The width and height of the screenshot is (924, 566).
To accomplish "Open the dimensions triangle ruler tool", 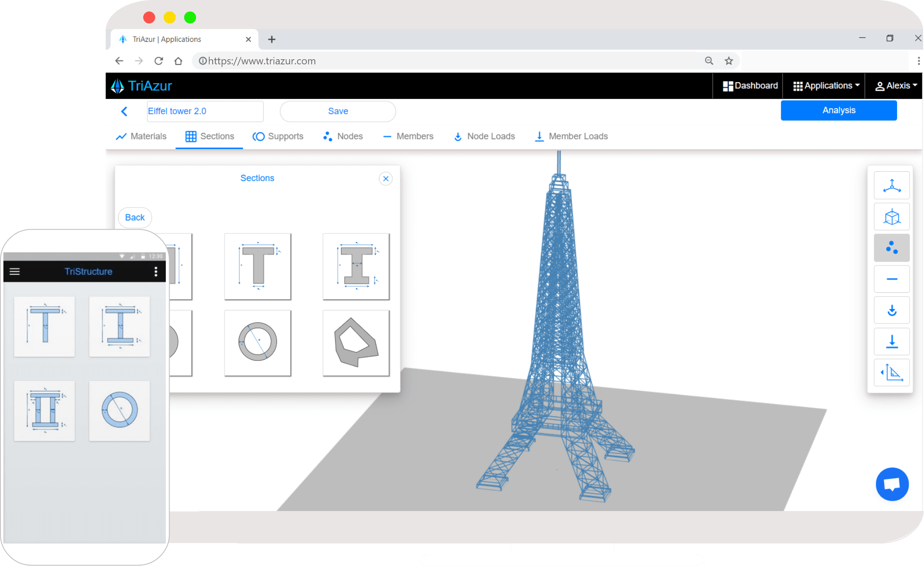I will tap(891, 373).
